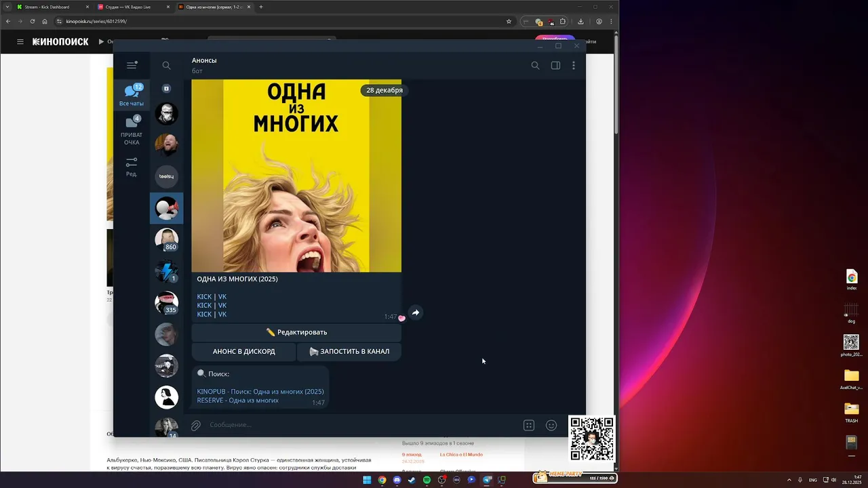
Task: Open chat with the gas-mask avatar
Action: 166,113
